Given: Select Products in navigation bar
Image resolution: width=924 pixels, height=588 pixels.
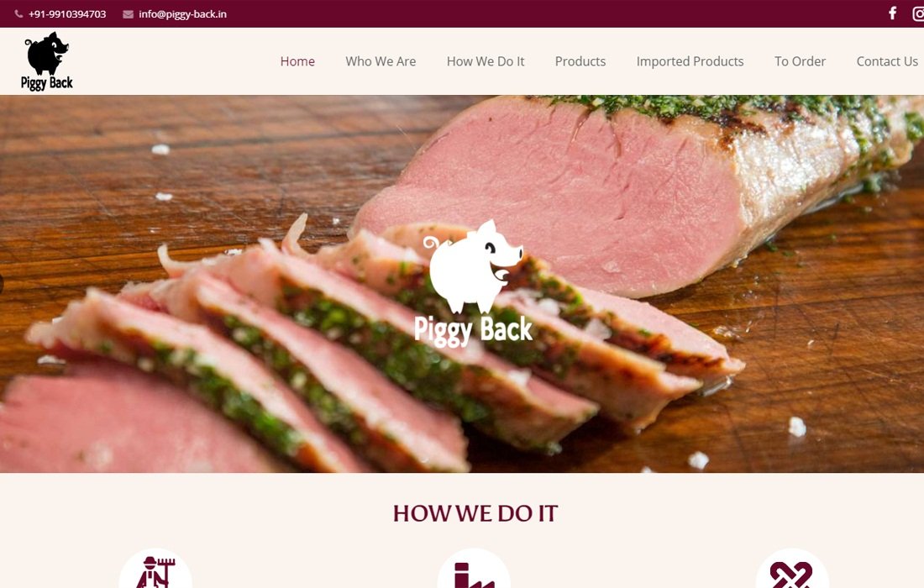Looking at the screenshot, I should (580, 61).
